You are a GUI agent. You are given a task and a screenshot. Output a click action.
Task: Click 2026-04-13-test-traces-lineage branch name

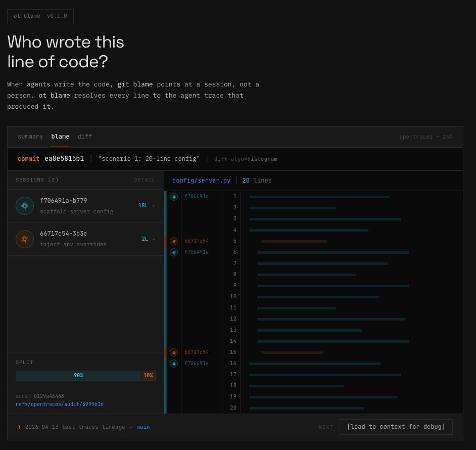75,427
